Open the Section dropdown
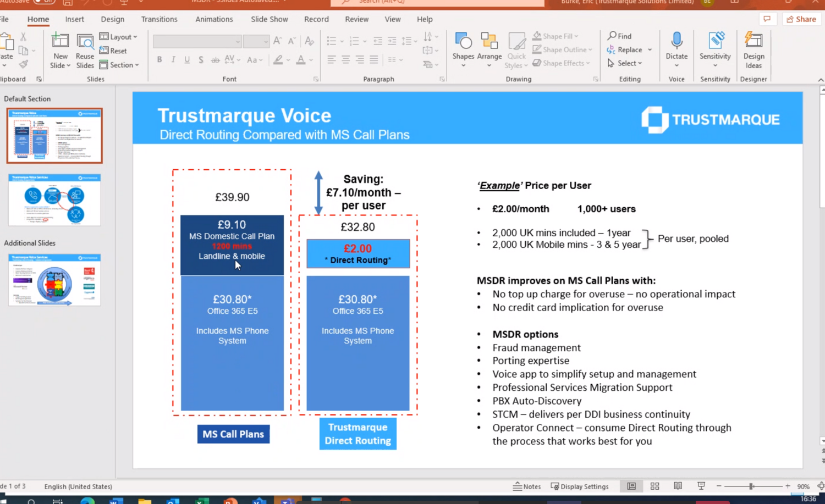825x504 pixels. point(119,65)
